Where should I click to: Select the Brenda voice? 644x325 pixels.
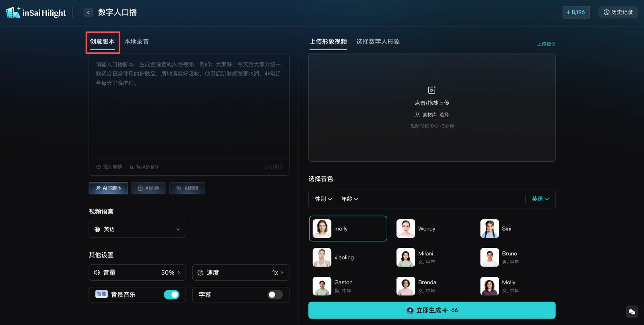click(x=431, y=286)
